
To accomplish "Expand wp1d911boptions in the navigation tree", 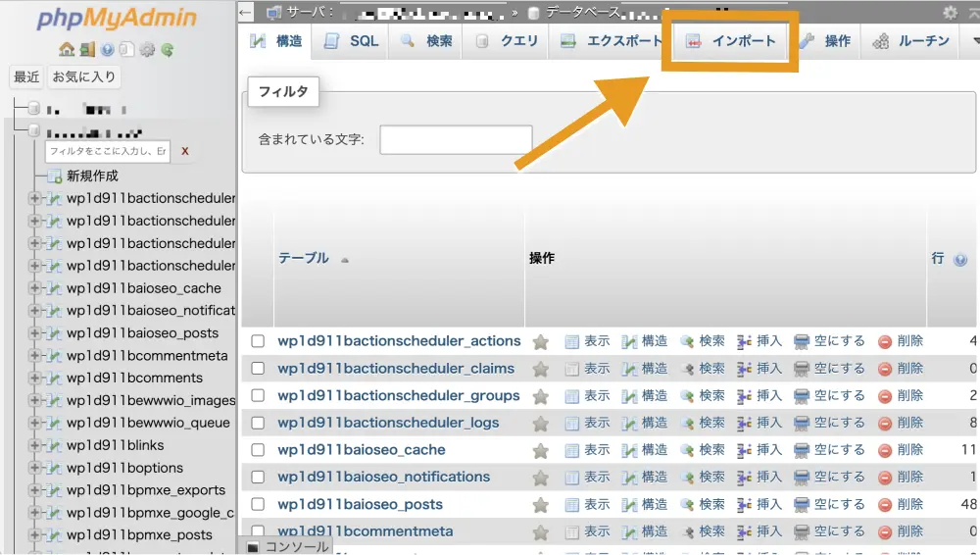I will tap(35, 468).
